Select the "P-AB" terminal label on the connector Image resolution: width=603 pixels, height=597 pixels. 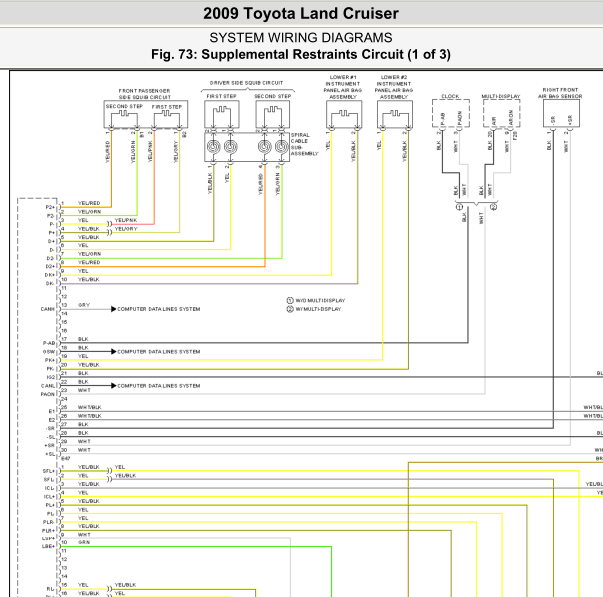(x=49, y=343)
